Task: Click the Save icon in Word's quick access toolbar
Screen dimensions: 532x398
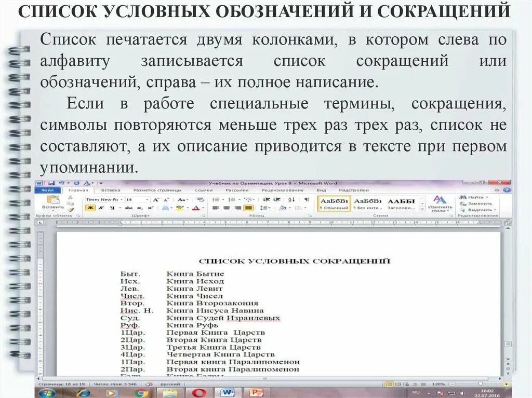Action: [x=51, y=183]
